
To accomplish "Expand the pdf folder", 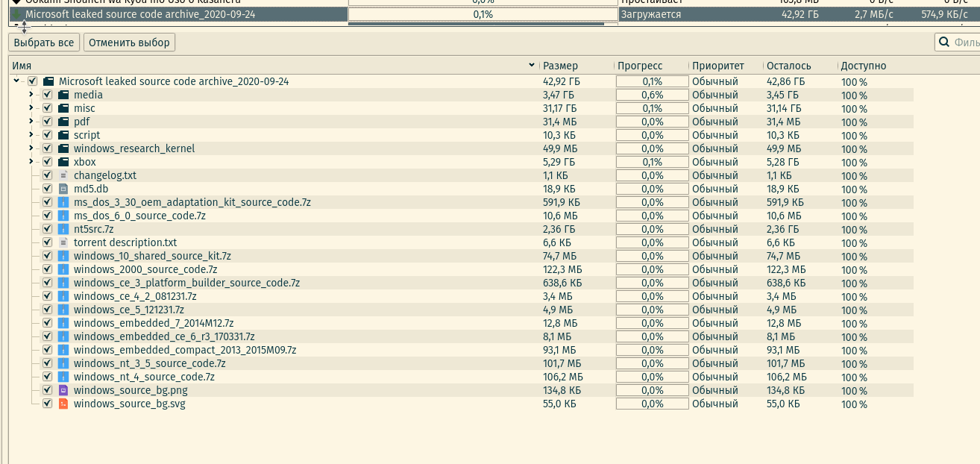I will 31,122.
